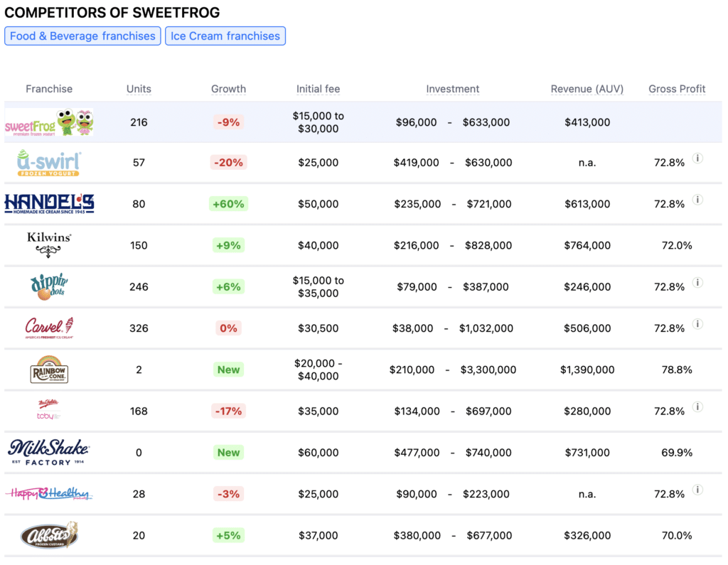This screenshot has width=728, height=565.
Task: Click the Carvel logo
Action: click(49, 328)
